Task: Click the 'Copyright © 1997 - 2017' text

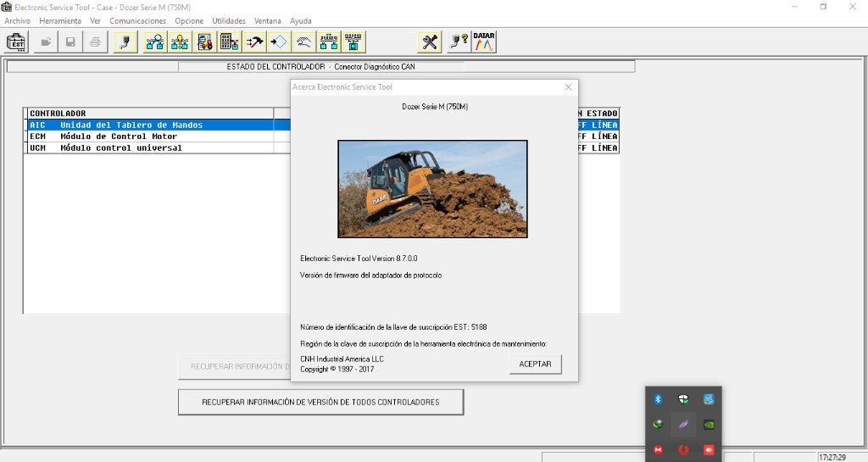Action: pyautogui.click(x=337, y=369)
